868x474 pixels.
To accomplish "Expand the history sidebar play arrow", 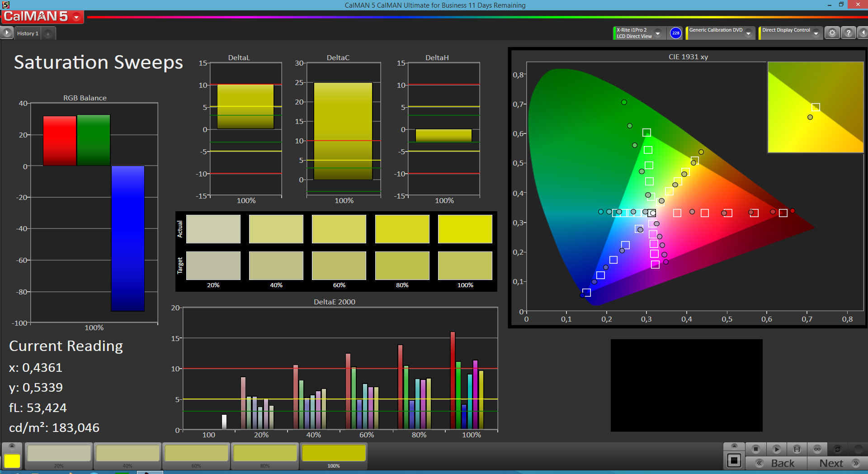I will (x=7, y=33).
